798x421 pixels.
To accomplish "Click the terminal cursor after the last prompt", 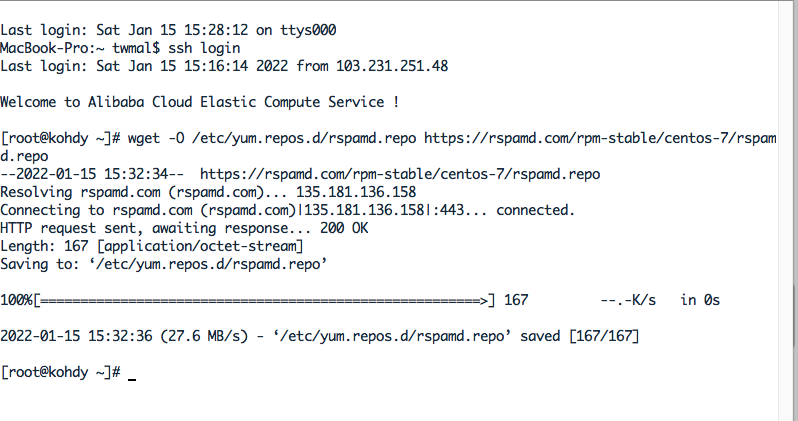I will [x=132, y=379].
